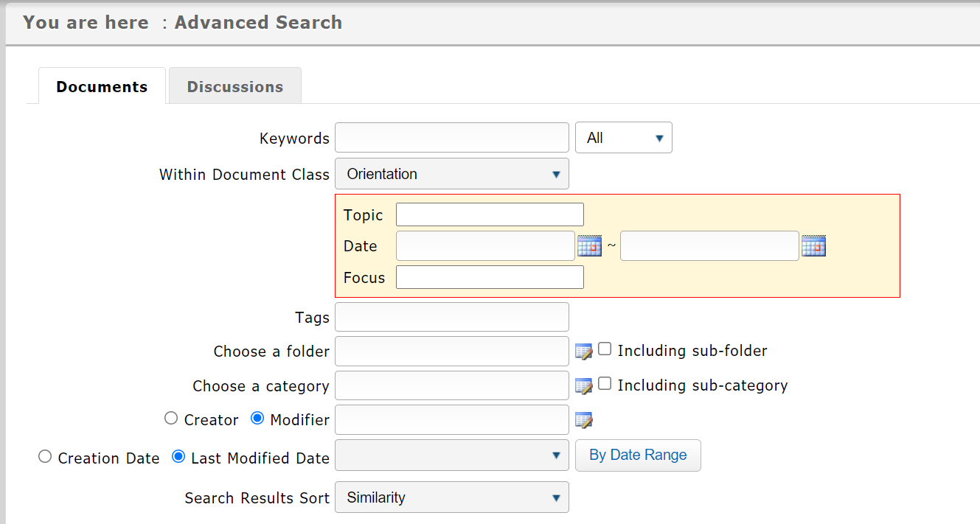The height and width of the screenshot is (524, 980).
Task: Open the end date calendar picker
Action: pyautogui.click(x=813, y=246)
